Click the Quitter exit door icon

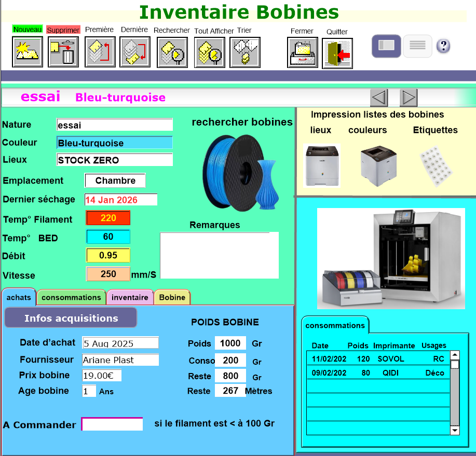click(337, 53)
